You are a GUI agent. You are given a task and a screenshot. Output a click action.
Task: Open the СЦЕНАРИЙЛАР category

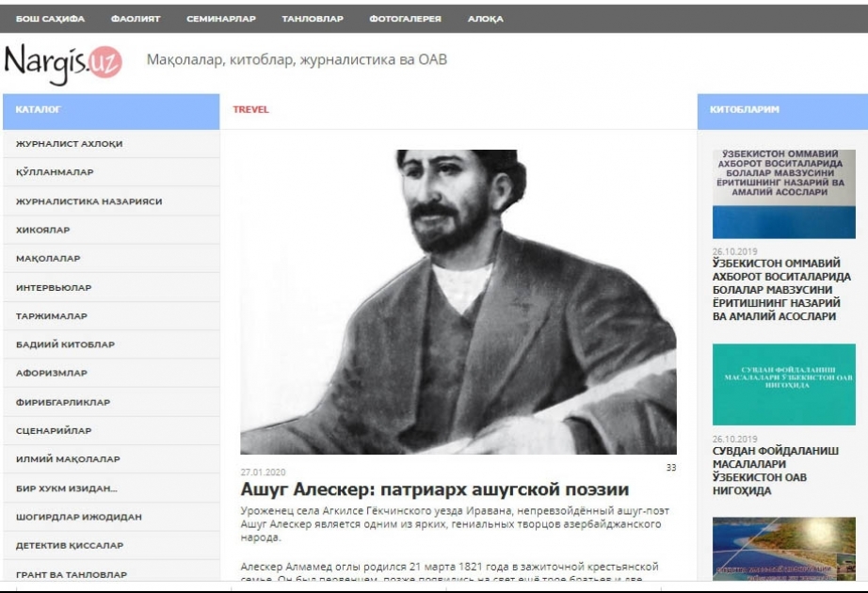click(111, 431)
